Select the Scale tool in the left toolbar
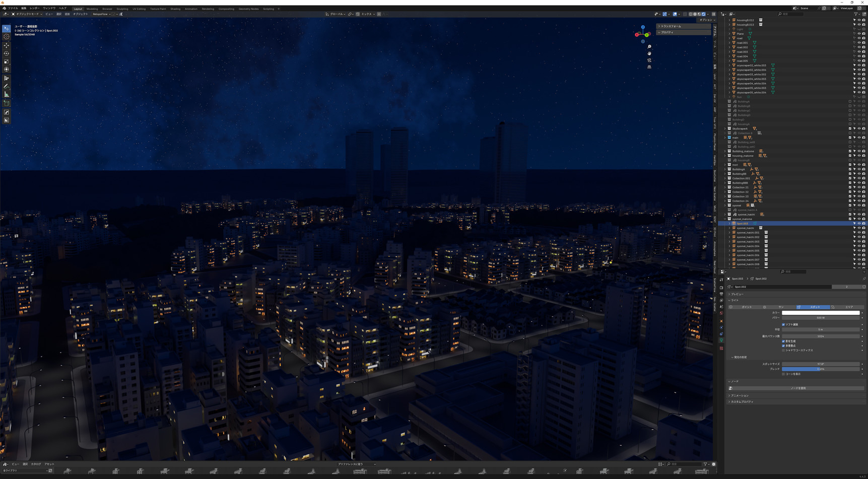This screenshot has height=479, width=868. pos(7,61)
